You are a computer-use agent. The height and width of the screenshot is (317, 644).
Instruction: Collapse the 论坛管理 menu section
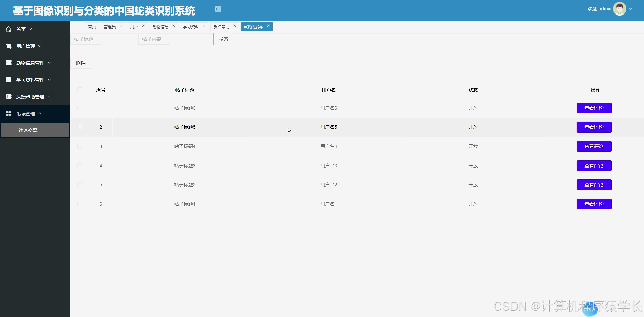point(39,114)
